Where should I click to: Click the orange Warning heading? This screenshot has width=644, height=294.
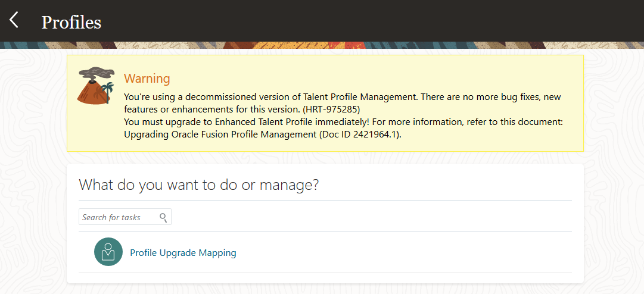tap(147, 79)
